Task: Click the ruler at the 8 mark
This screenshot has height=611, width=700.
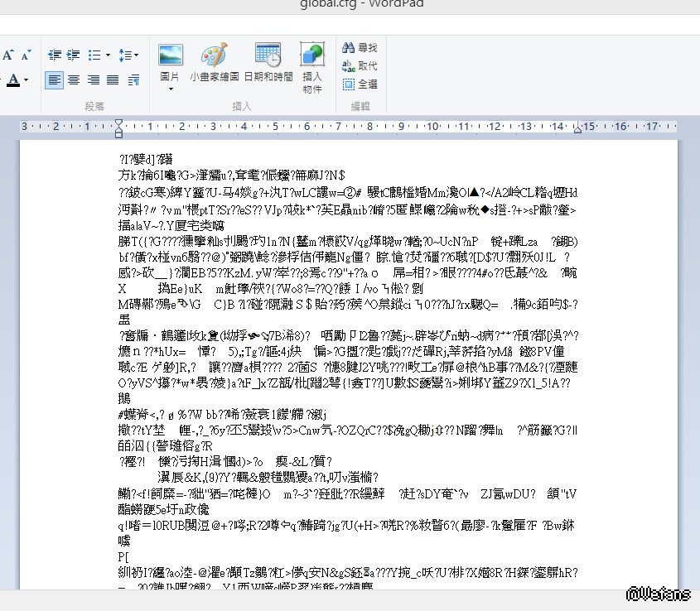Action: tap(369, 127)
